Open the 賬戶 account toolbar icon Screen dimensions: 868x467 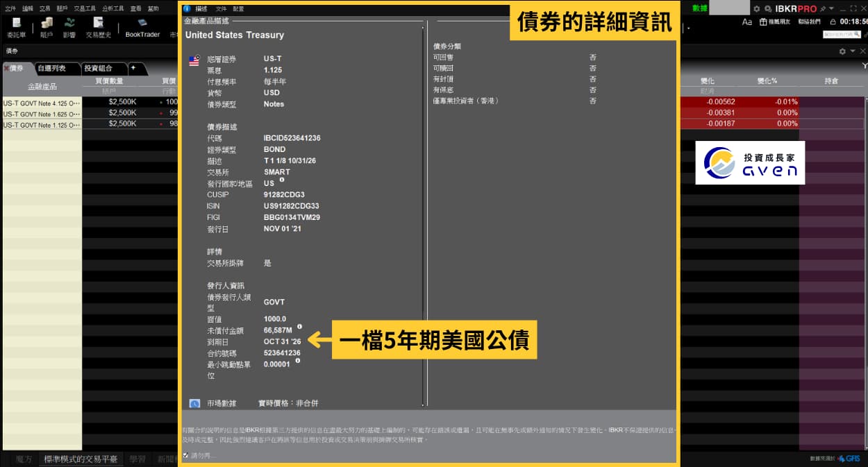click(x=47, y=27)
